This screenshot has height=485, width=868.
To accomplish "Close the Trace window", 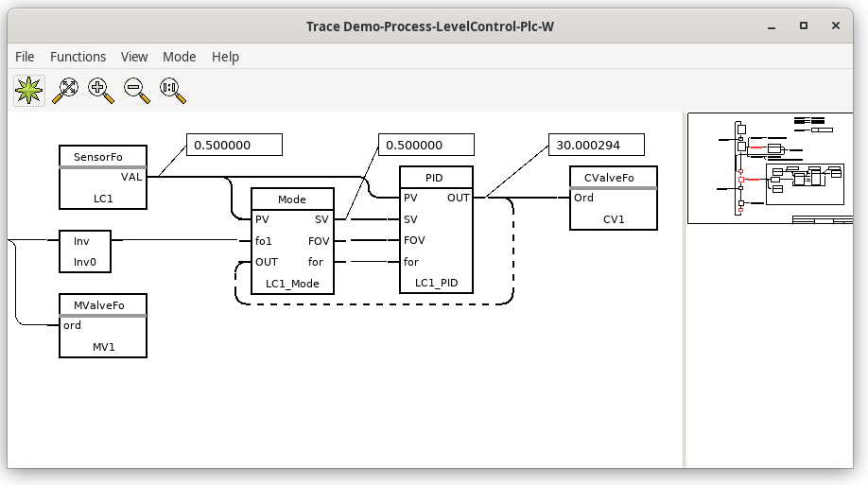I will [x=836, y=26].
